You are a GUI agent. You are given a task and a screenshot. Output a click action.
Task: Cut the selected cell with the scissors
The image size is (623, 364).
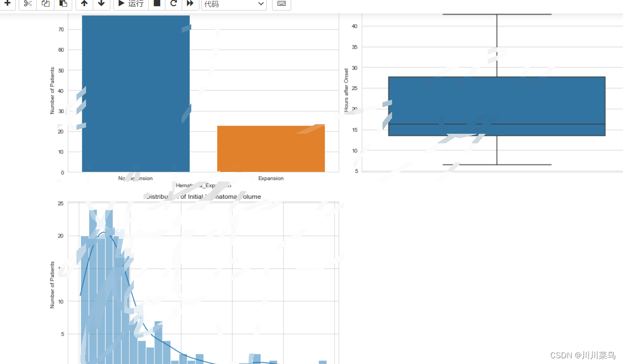click(28, 3)
